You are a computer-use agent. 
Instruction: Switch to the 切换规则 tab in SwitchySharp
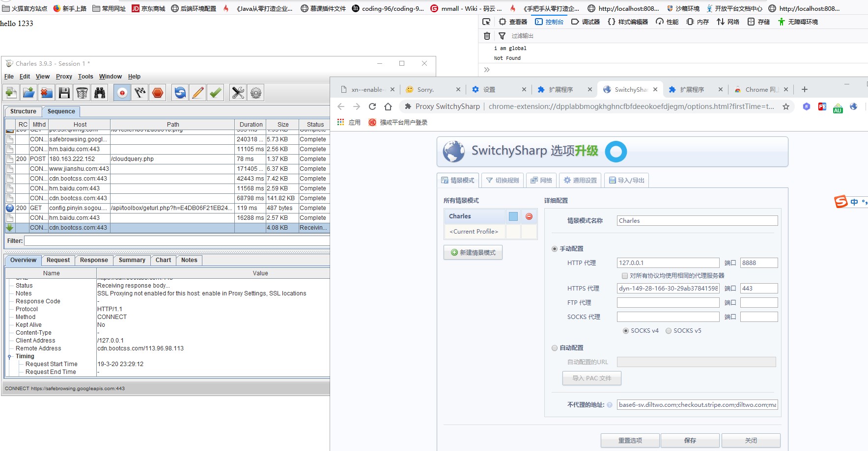point(503,180)
